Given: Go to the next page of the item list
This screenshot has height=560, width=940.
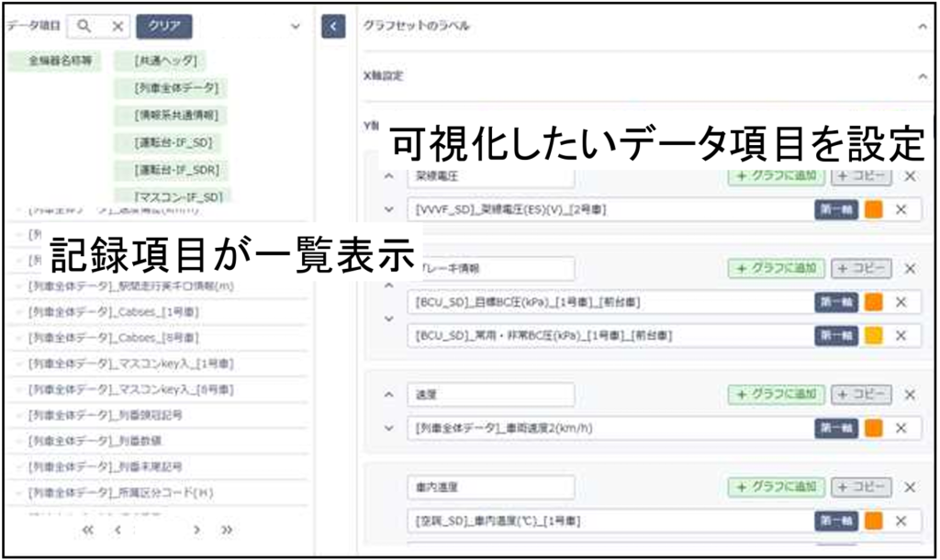Looking at the screenshot, I should (196, 531).
